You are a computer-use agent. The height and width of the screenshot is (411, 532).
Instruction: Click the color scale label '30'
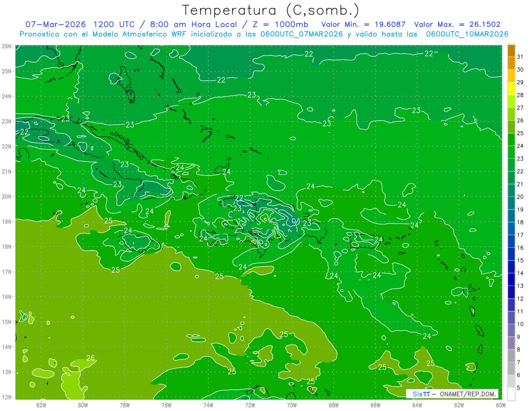coord(520,70)
